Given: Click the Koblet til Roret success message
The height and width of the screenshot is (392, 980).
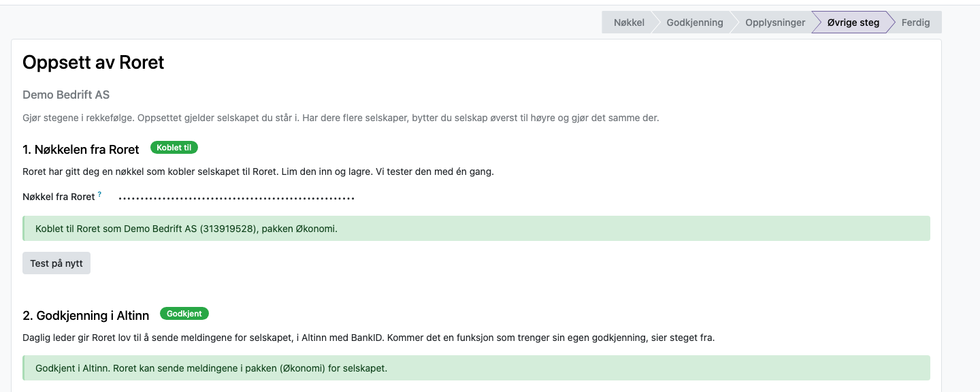Looking at the screenshot, I should click(x=476, y=229).
